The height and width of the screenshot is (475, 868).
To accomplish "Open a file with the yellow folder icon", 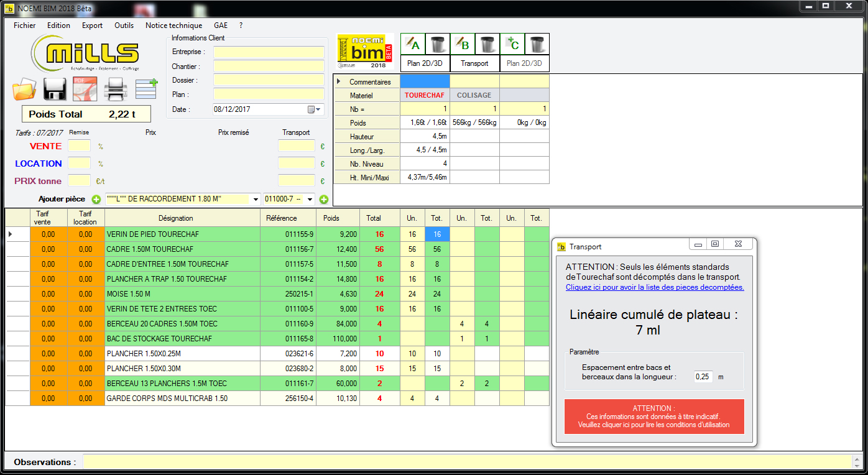I will tap(25, 89).
